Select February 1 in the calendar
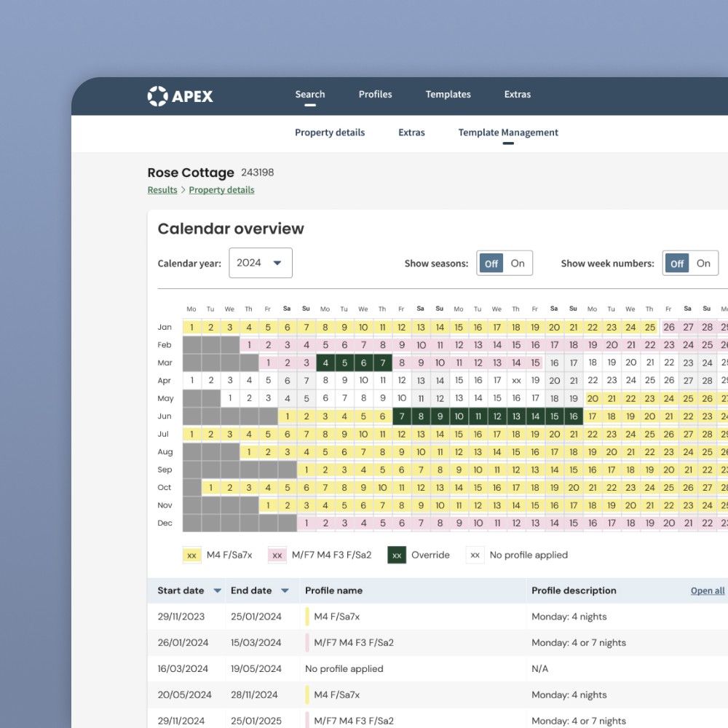The image size is (728, 728). tap(249, 345)
